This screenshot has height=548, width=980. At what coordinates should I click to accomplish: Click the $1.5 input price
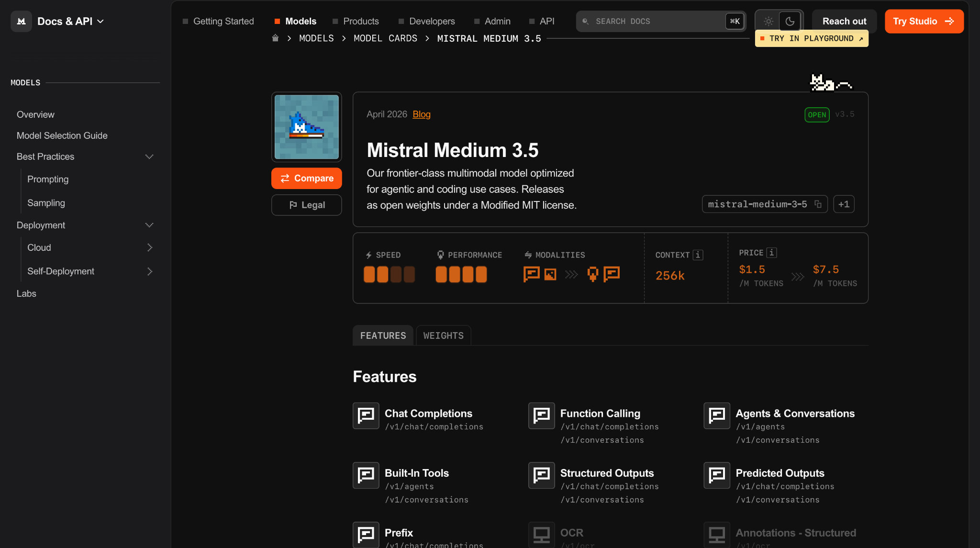[x=752, y=270]
